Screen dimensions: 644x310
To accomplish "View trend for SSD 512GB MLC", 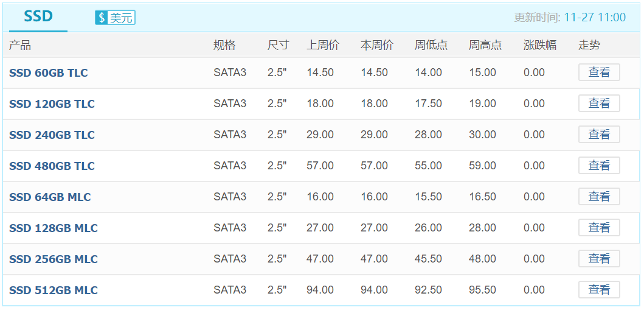I will pyautogui.click(x=599, y=289).
